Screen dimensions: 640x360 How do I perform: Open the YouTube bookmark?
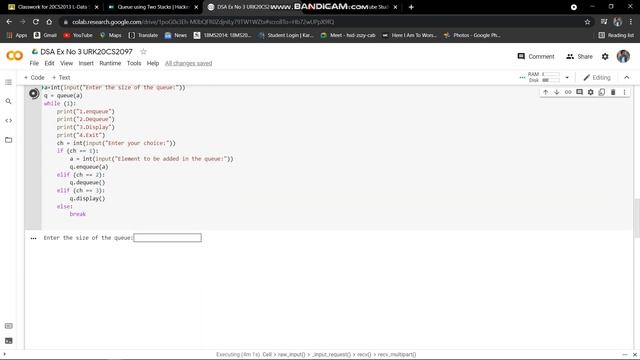point(78,35)
